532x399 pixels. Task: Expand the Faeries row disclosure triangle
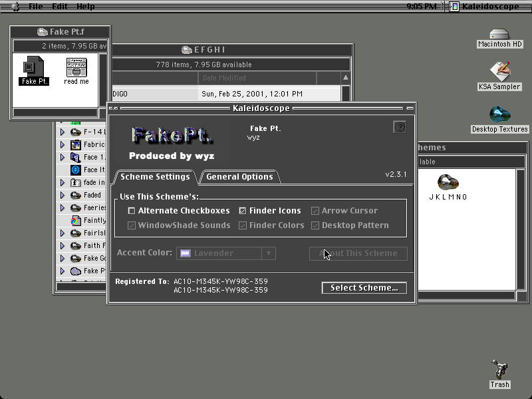coord(63,207)
